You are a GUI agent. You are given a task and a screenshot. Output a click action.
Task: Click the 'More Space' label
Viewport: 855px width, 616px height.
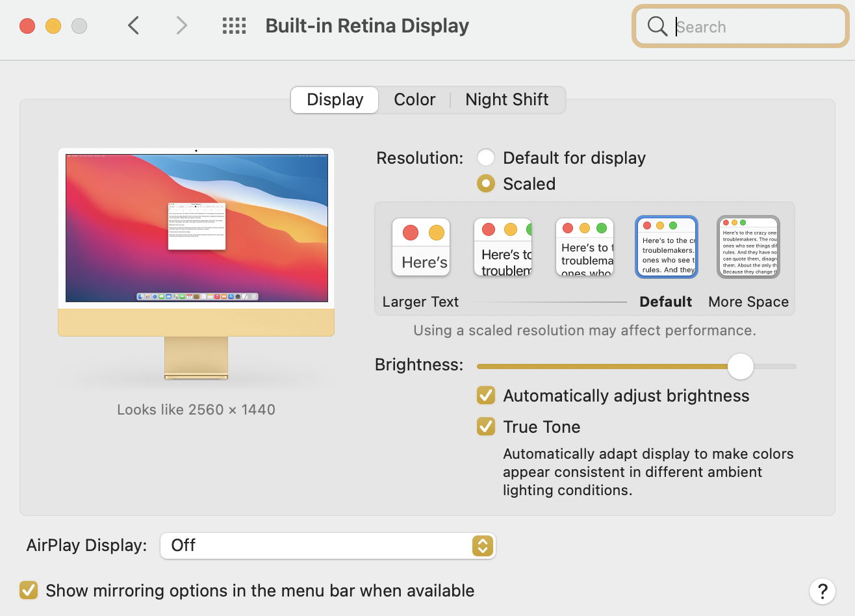coord(748,302)
